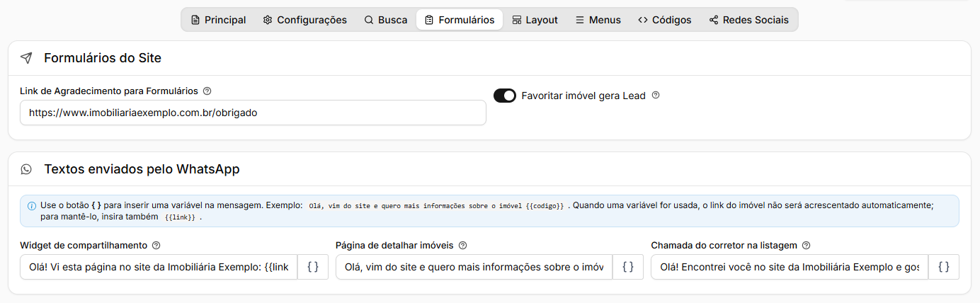Switch to the Configurações tab
This screenshot has height=303, width=980.
(x=305, y=20)
